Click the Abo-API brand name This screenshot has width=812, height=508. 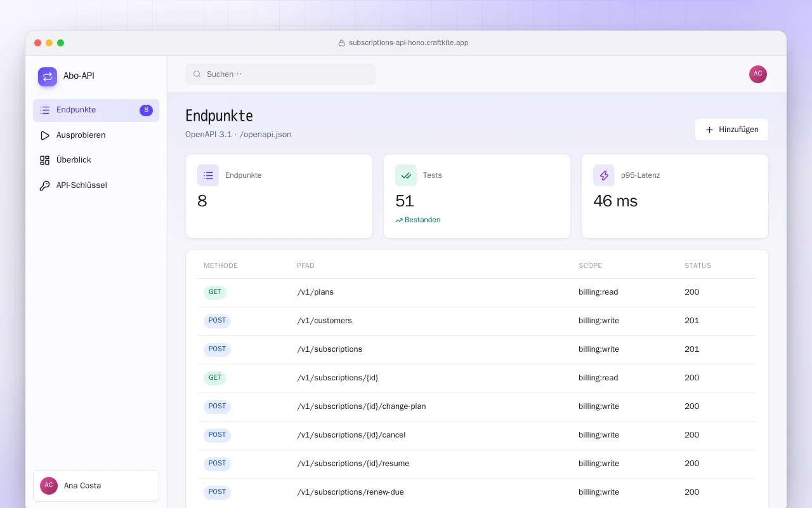tap(79, 76)
